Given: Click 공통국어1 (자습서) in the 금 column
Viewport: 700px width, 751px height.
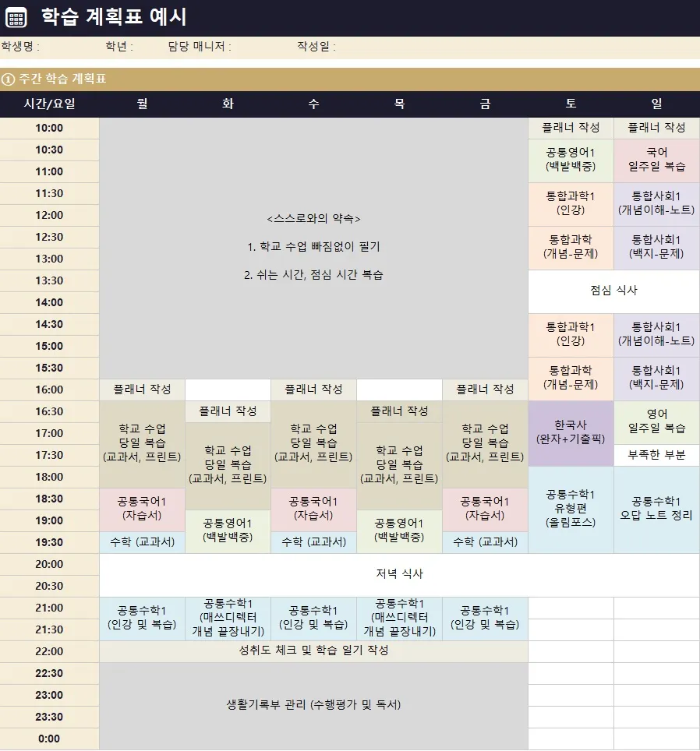Looking at the screenshot, I should pyautogui.click(x=486, y=509).
